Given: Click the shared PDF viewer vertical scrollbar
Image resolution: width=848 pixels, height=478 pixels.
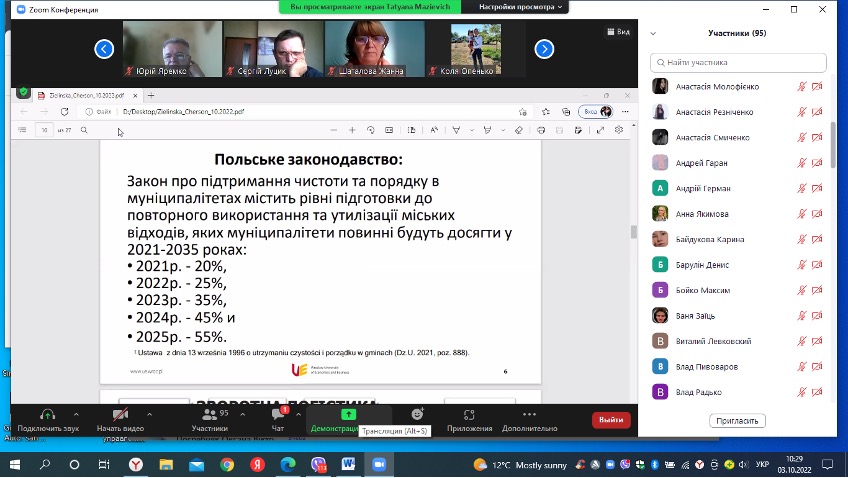Looking at the screenshot, I should click(634, 232).
